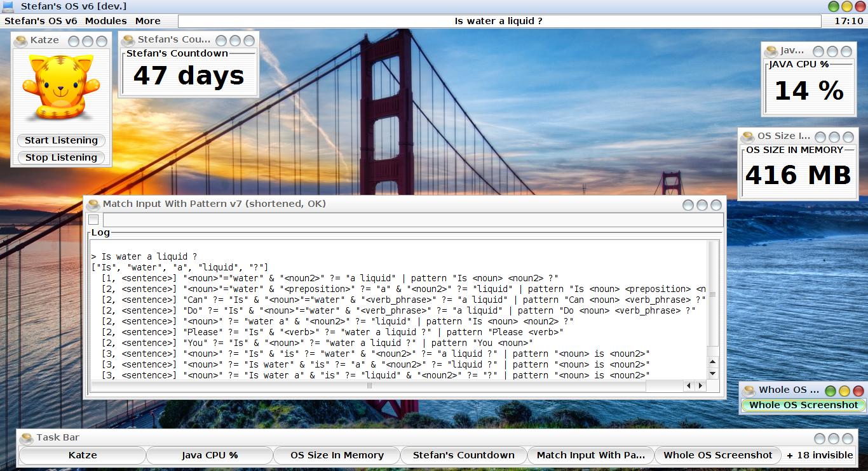Click the top input field showing 'Is water a liquid ?'
Image resolution: width=868 pixels, height=471 pixels.
click(x=499, y=21)
